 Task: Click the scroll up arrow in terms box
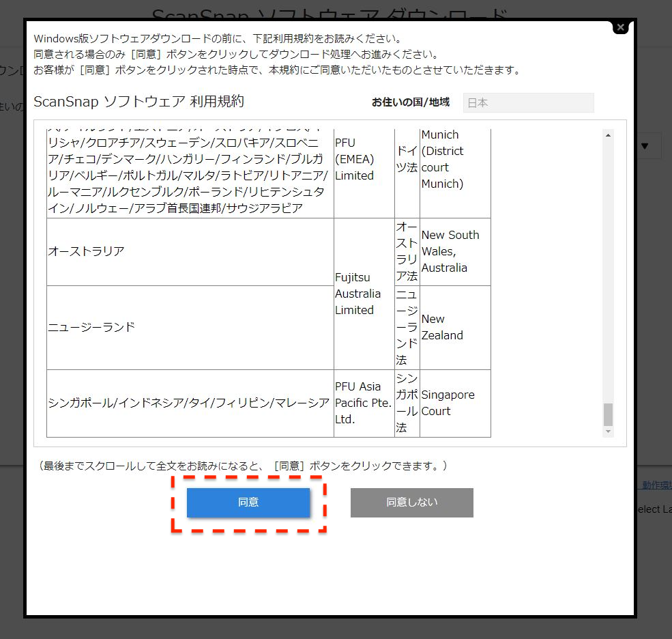(x=608, y=135)
